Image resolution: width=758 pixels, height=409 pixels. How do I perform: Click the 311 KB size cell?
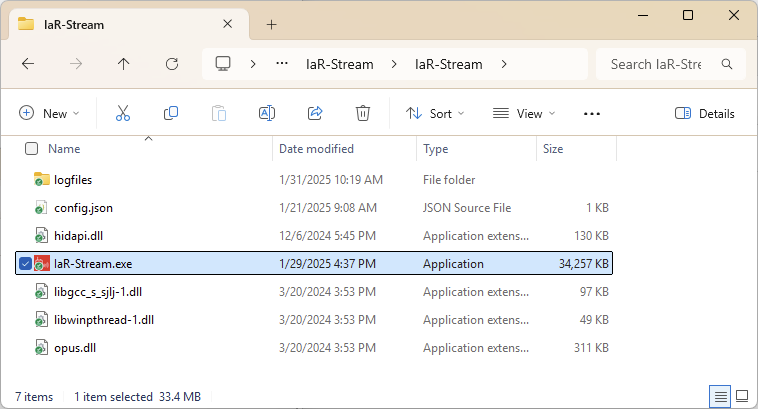(x=591, y=348)
